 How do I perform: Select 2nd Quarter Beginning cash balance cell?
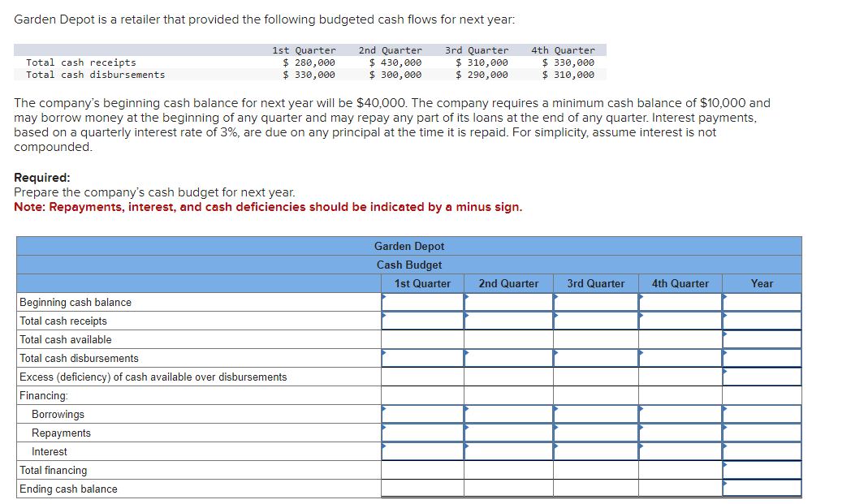pos(508,302)
